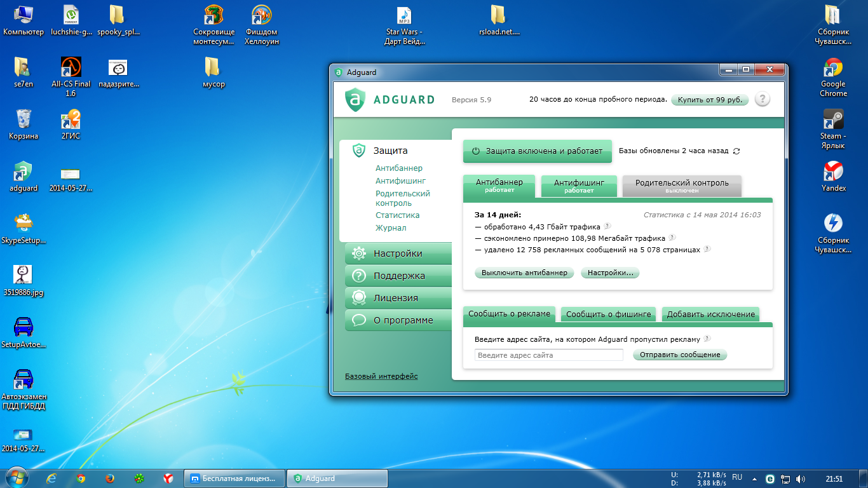868x488 pixels.
Task: Click the 'Выключить антибаннер' button
Action: (524, 273)
